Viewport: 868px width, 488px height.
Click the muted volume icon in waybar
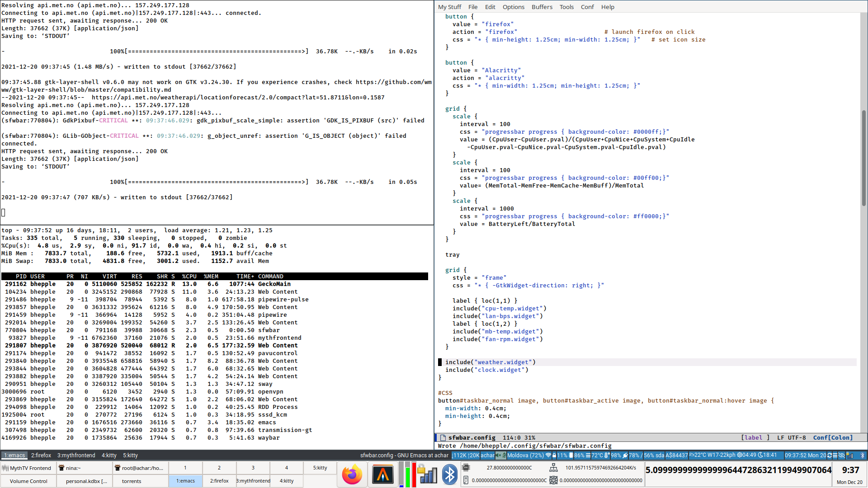point(500,455)
